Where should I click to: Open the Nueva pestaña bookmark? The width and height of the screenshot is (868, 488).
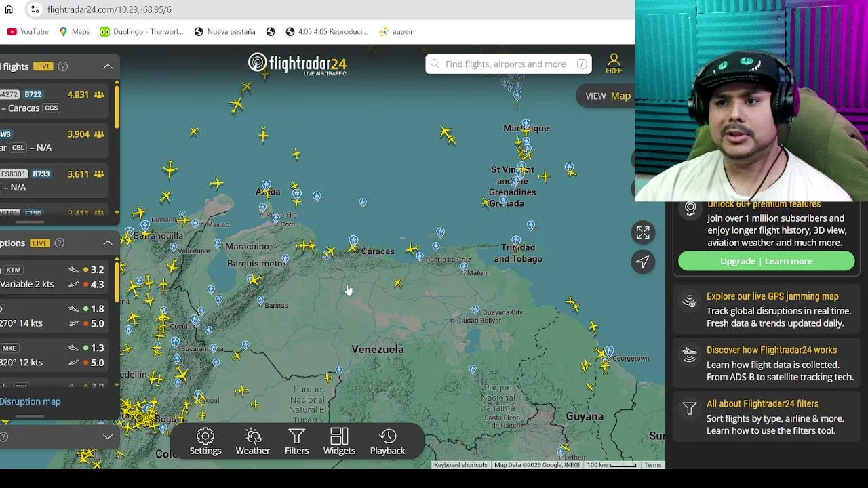224,31
